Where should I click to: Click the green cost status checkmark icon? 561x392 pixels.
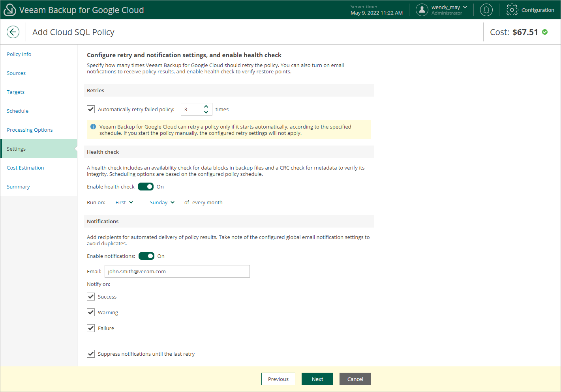(545, 32)
